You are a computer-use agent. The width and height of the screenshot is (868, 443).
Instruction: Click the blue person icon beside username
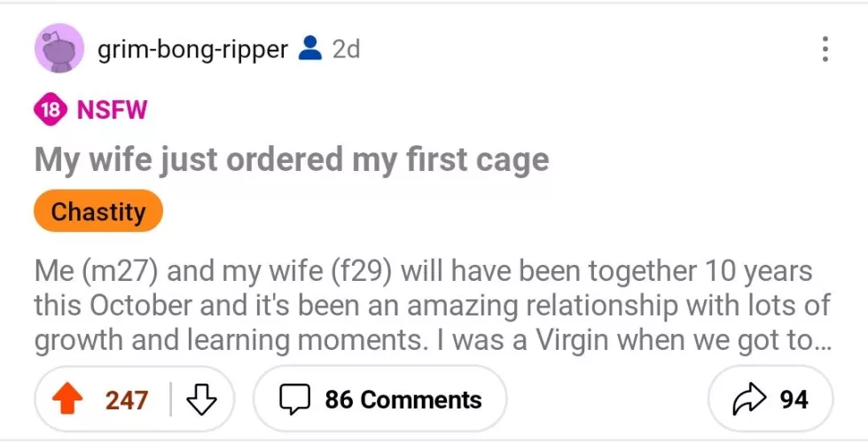coord(309,49)
